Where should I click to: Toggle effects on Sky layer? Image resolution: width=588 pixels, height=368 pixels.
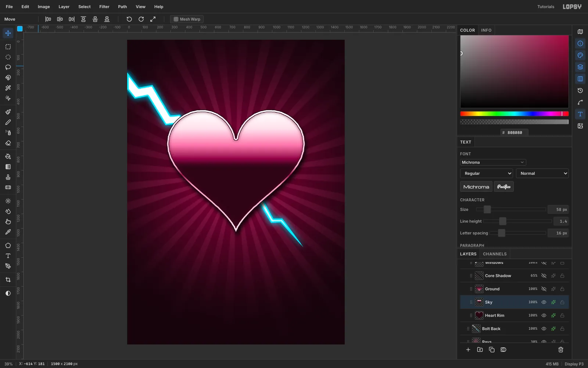(553, 302)
